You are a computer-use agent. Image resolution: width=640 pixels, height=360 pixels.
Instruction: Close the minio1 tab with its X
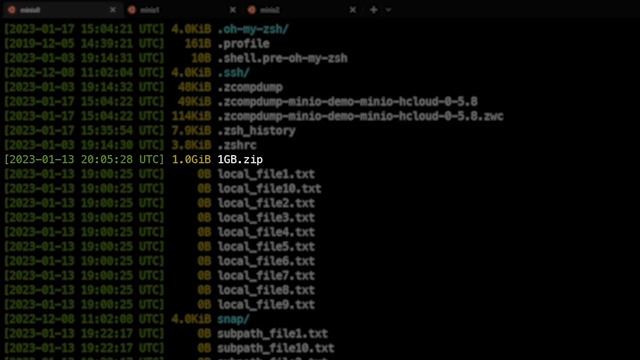click(233, 10)
